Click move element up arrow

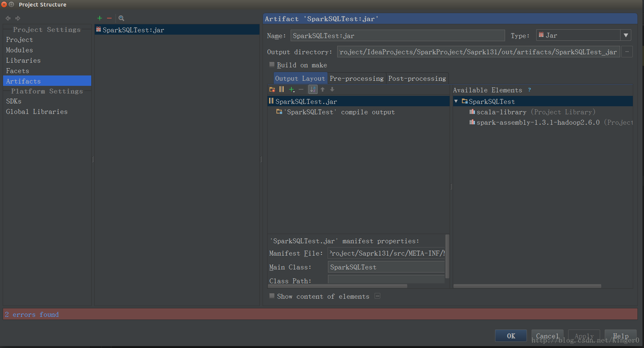click(x=323, y=89)
